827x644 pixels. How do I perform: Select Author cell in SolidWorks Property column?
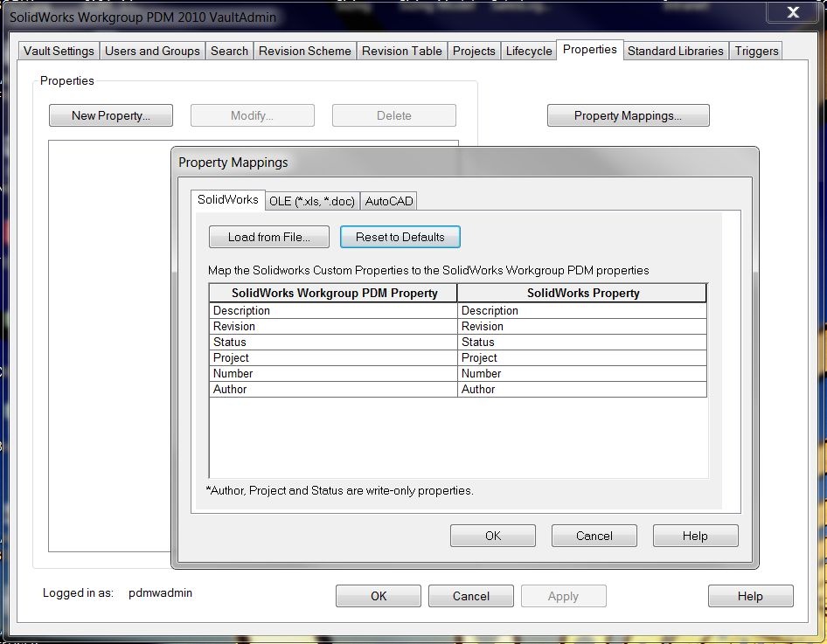point(582,390)
